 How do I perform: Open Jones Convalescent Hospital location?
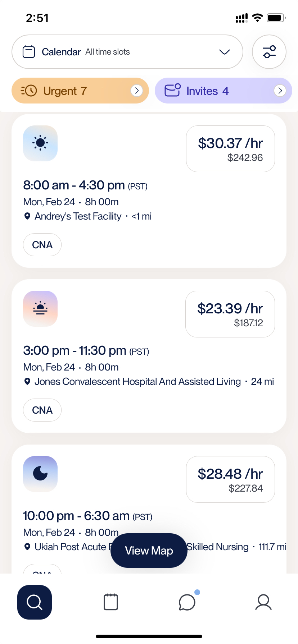tap(137, 382)
